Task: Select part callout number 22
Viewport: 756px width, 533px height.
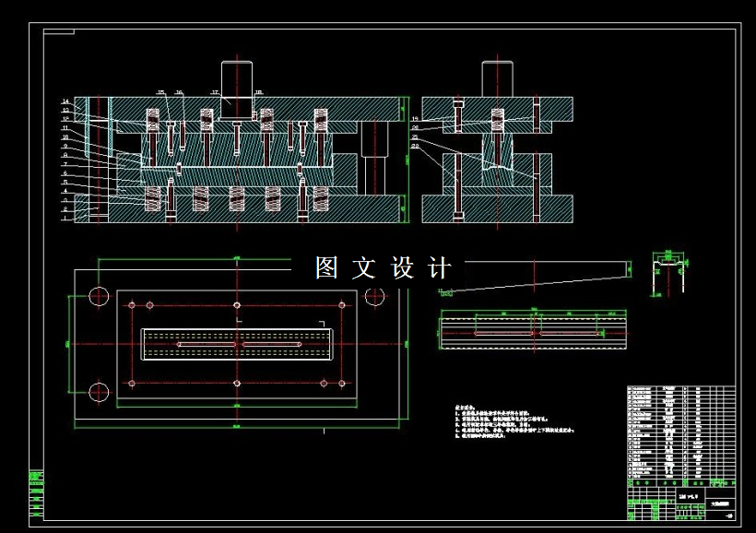Action: (x=415, y=146)
